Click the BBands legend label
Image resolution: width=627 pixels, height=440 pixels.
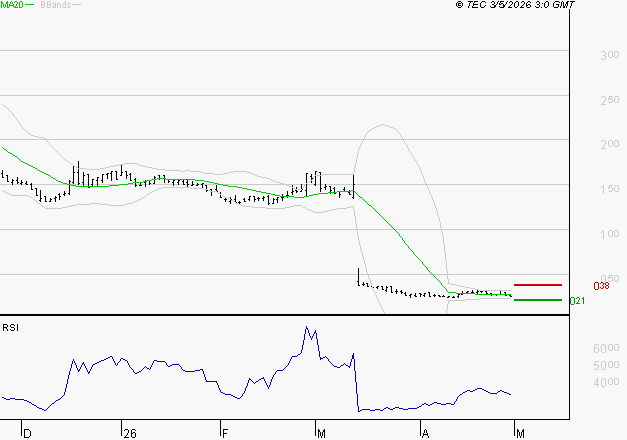(56, 5)
